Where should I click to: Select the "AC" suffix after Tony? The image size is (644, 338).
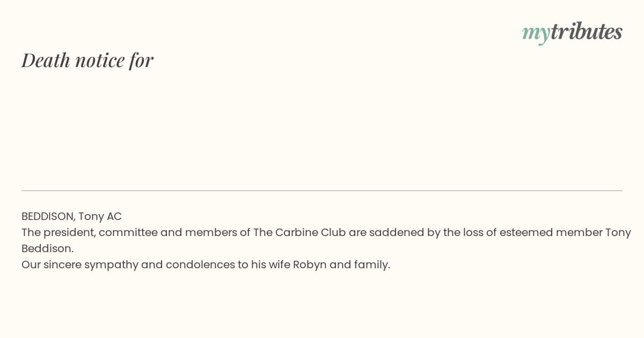click(114, 216)
